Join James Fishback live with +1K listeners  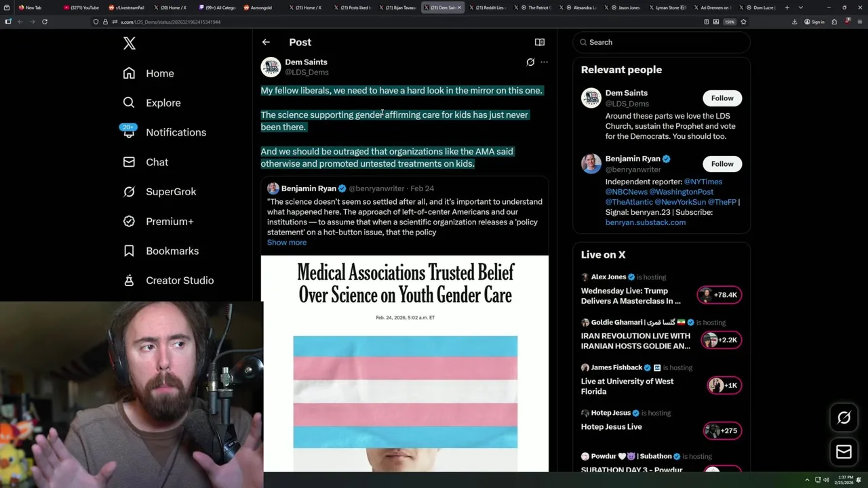pos(724,386)
